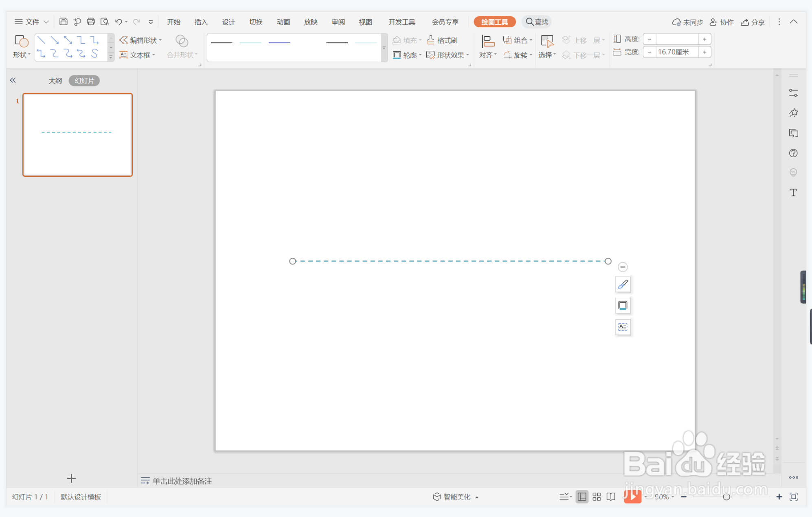812x517 pixels.
Task: Select the straight line shape
Action: click(x=41, y=40)
